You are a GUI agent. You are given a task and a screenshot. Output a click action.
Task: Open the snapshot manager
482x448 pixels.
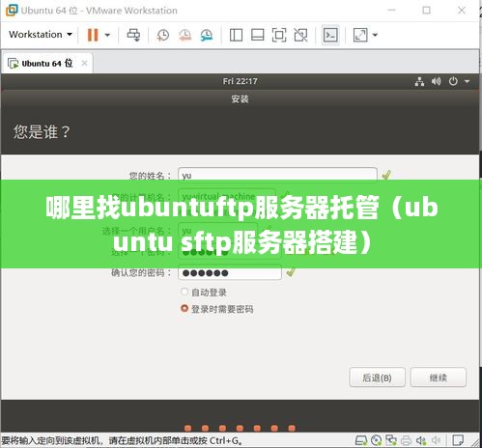coord(207,35)
